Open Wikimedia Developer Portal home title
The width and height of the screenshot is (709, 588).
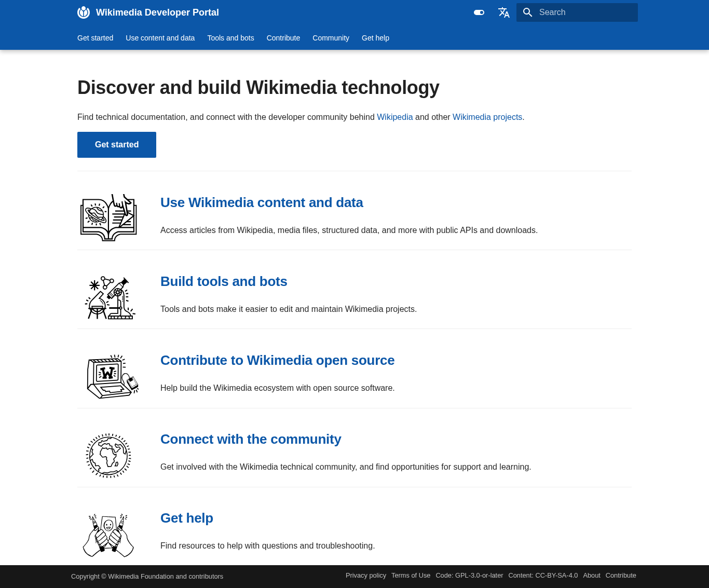pyautogui.click(x=157, y=12)
